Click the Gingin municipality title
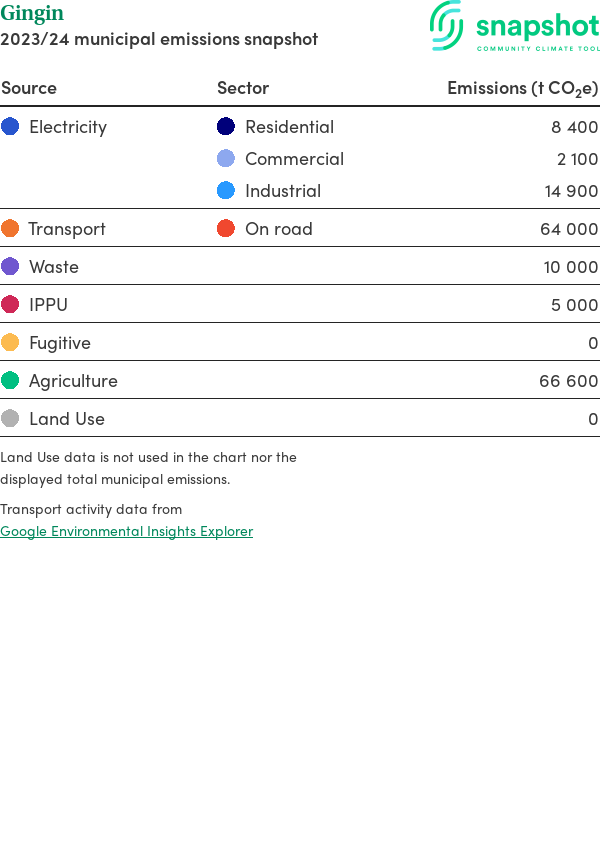 32,13
